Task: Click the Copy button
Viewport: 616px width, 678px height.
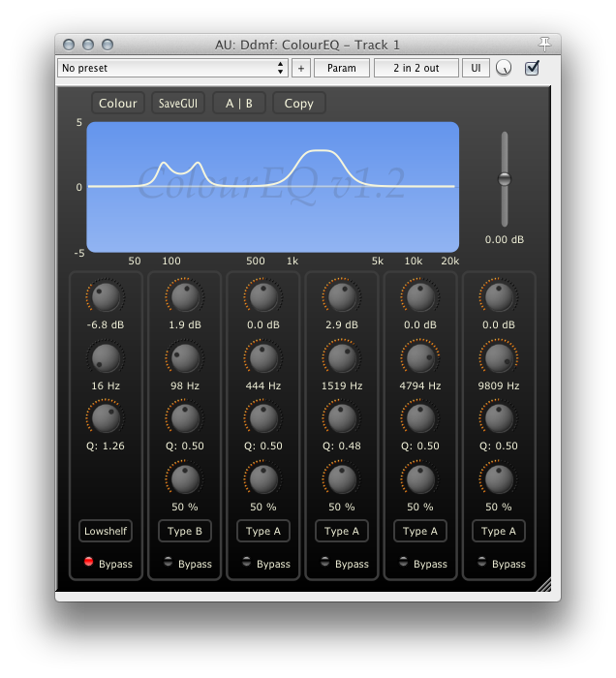Action: 298,104
